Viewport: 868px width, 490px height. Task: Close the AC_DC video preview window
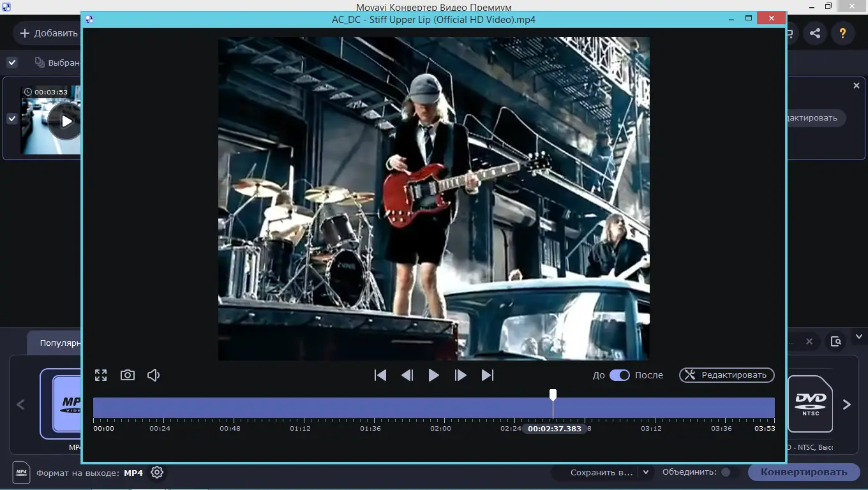pyautogui.click(x=772, y=19)
